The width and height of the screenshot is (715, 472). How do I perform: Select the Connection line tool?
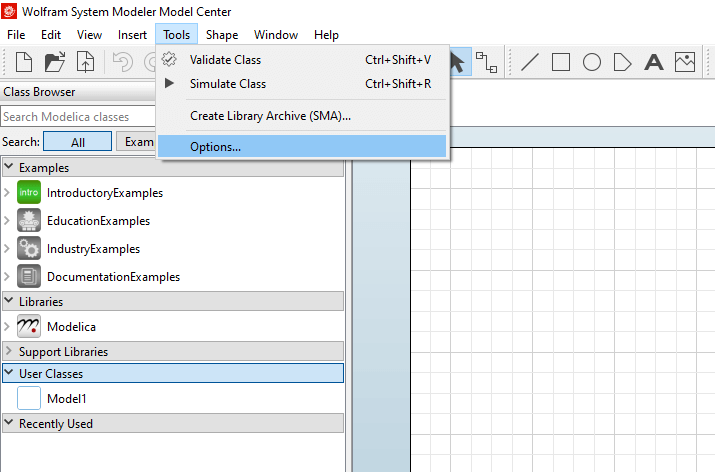coord(486,62)
